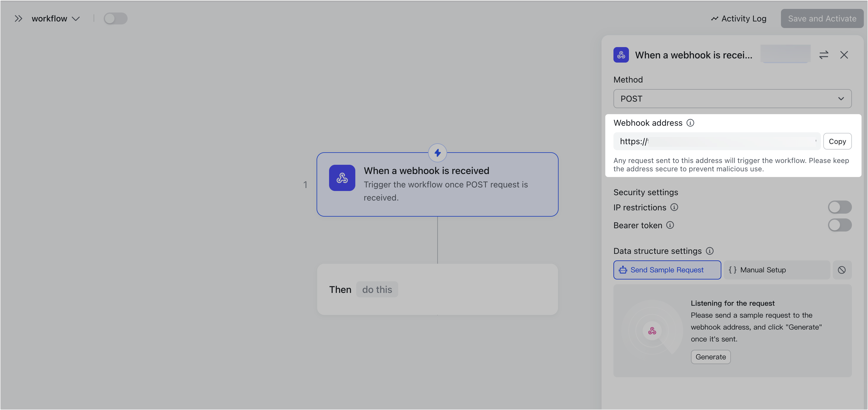Enable IP restrictions toggle
The width and height of the screenshot is (868, 410).
(839, 207)
